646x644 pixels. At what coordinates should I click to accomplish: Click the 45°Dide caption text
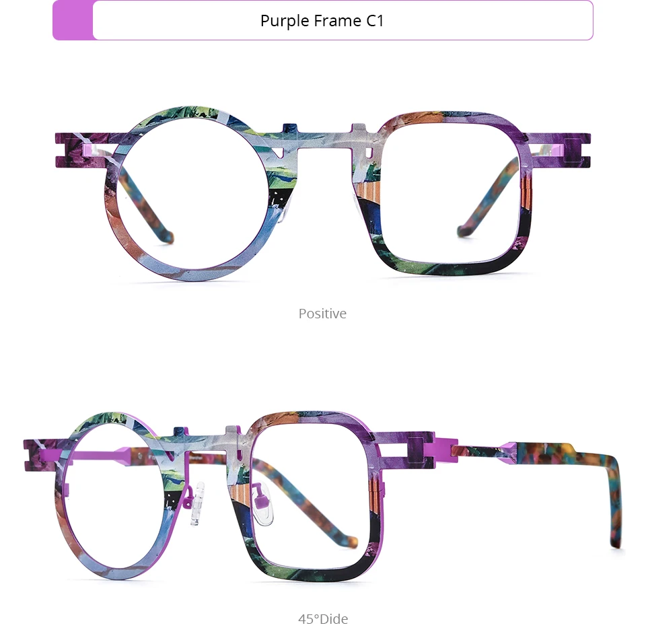(x=323, y=619)
